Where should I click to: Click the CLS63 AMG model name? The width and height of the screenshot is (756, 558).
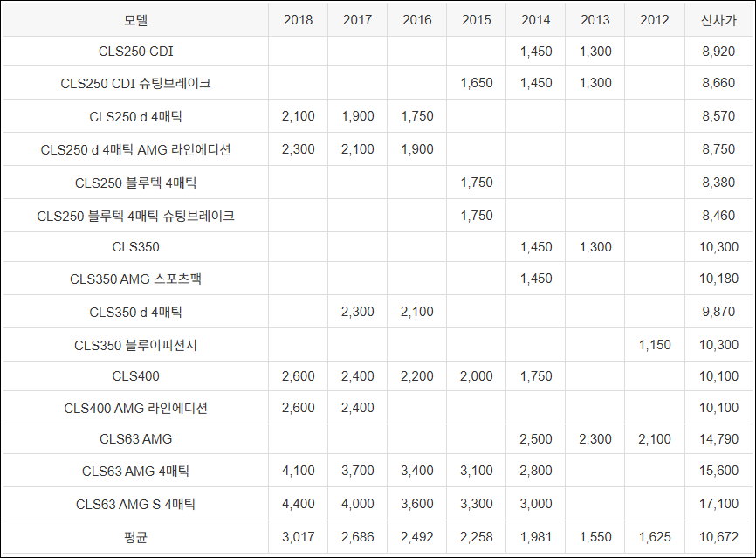click(x=135, y=439)
